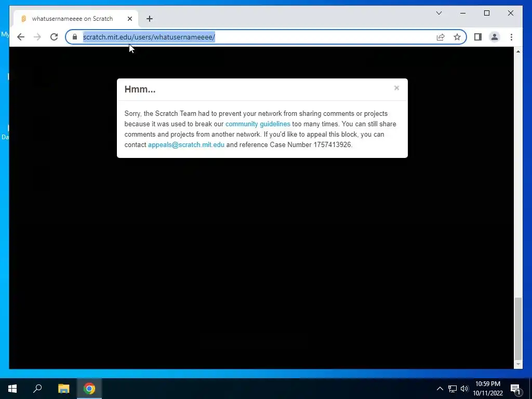Open Chrome's three-dot menu
This screenshot has height=399, width=532.
[511, 37]
